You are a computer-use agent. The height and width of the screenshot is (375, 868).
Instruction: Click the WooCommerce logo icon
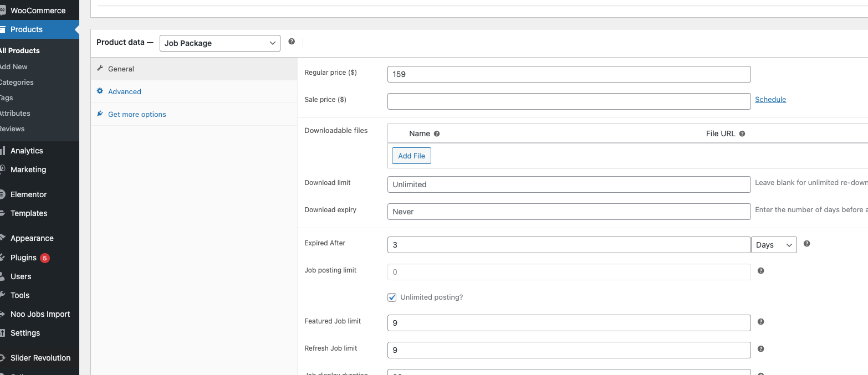point(2,11)
